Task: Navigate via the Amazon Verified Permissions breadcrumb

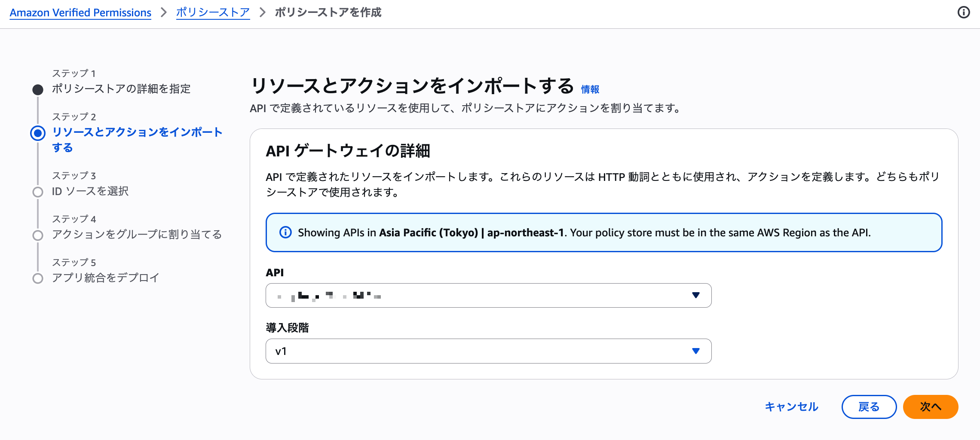Action: pos(80,12)
